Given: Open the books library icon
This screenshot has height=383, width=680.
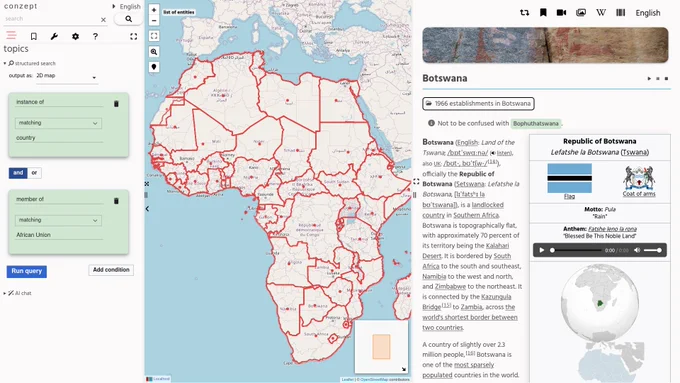Looking at the screenshot, I should pos(621,13).
